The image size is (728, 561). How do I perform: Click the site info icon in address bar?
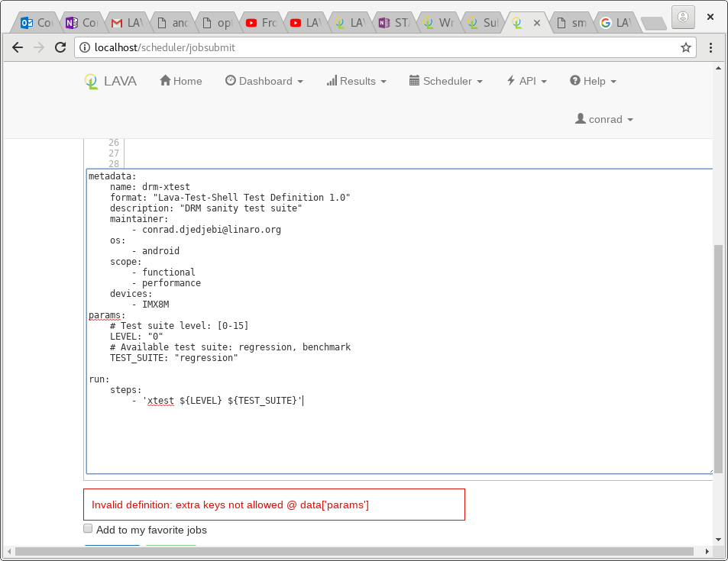point(84,47)
